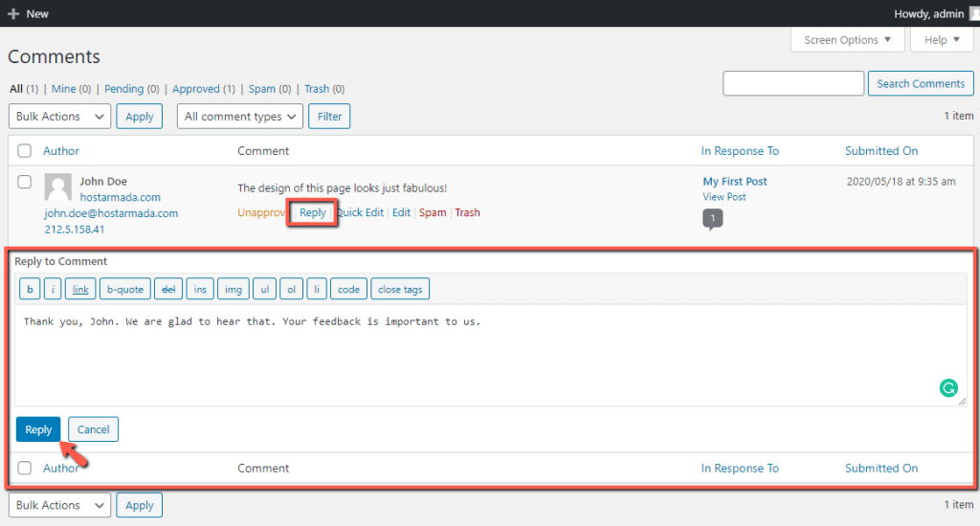Click the comment count bubble showing 1
This screenshot has height=526, width=980.
tap(712, 219)
